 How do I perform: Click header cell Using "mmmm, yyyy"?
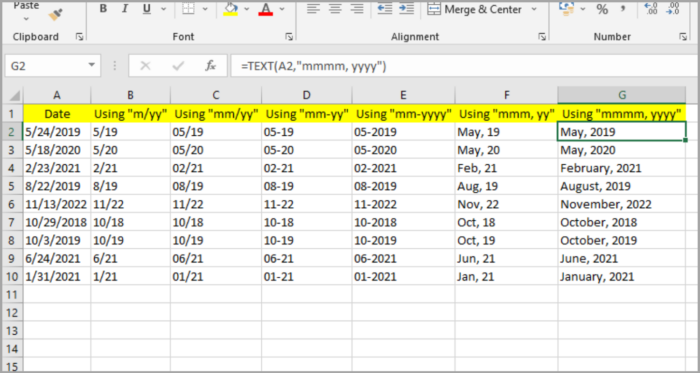622,114
